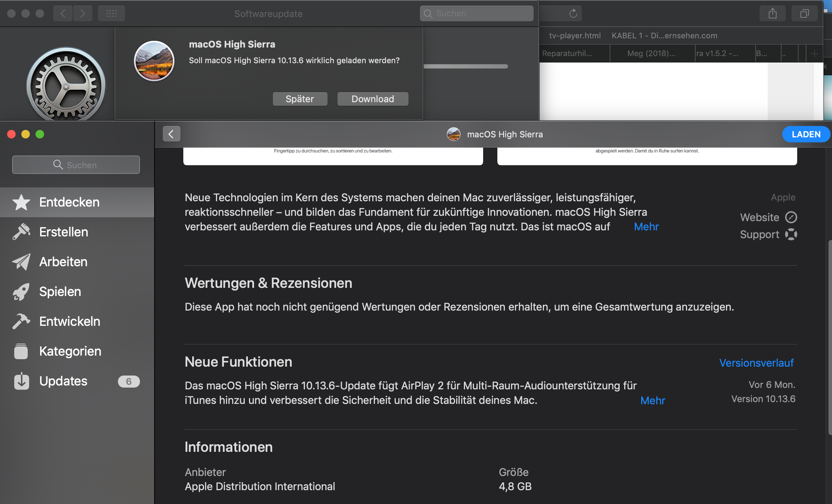The height and width of the screenshot is (504, 832).
Task: Click the Entwickeln hammer icon
Action: coord(21,322)
